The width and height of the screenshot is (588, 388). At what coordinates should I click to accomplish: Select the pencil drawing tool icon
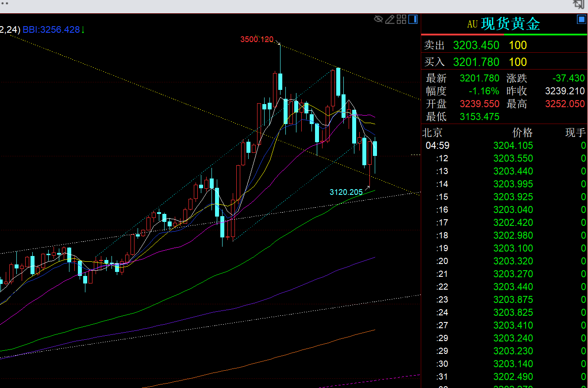390,19
